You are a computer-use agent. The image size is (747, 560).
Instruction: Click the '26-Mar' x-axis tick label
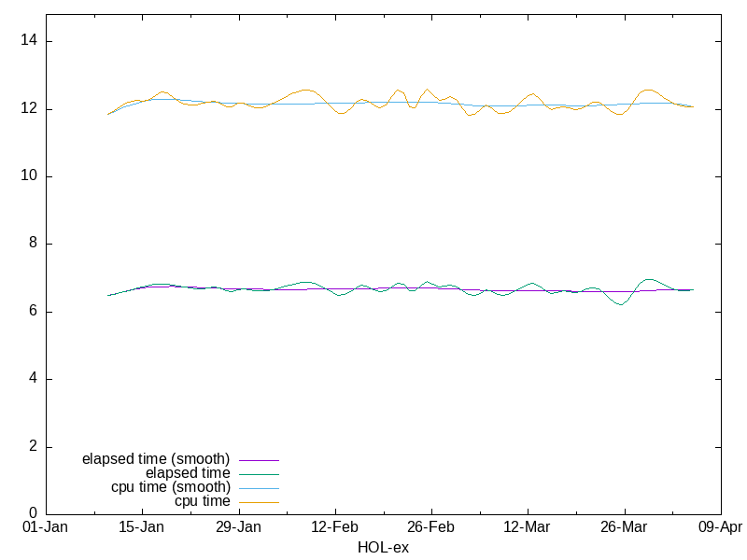coord(624,527)
